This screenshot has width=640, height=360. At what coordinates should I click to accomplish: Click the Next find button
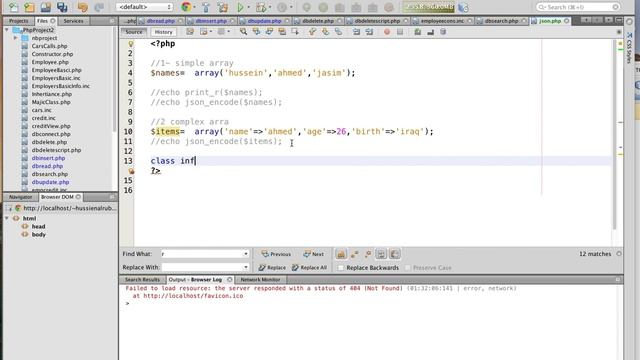313,254
